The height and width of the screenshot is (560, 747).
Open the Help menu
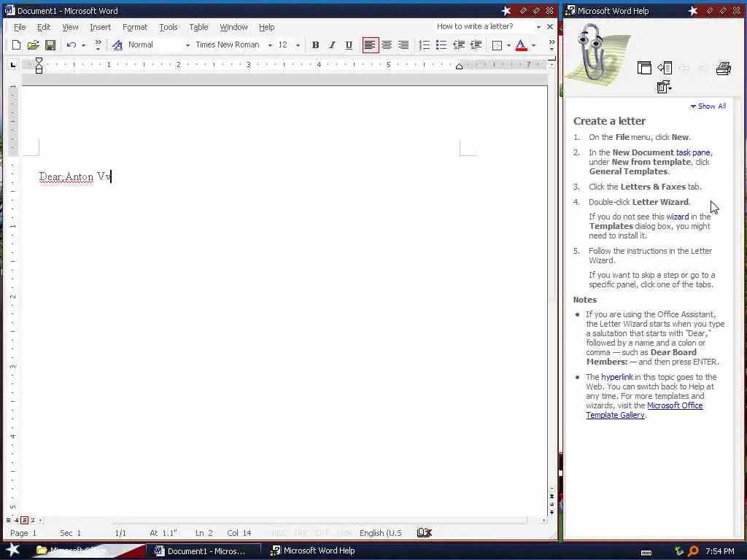pyautogui.click(x=266, y=27)
